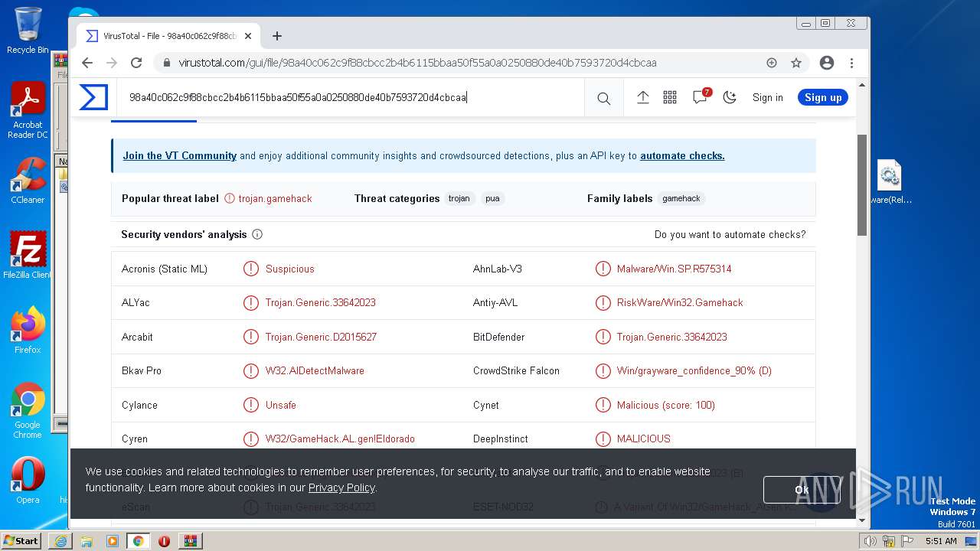This screenshot has width=980, height=551.
Task: Open Recycle Bin desktop icon
Action: tap(28, 31)
